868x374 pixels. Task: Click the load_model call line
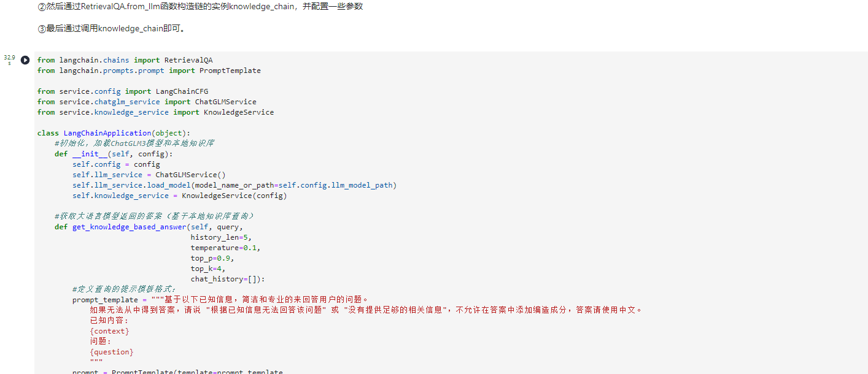[234, 185]
